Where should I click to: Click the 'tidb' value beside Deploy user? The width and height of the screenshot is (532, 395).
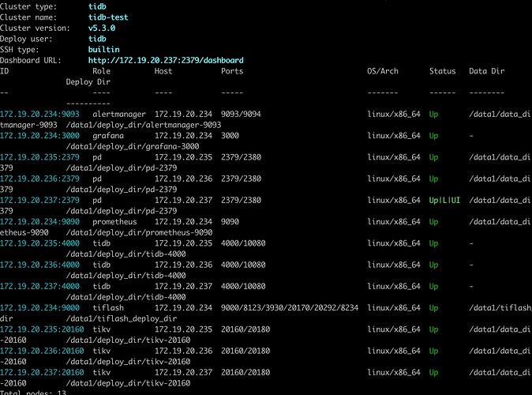pyautogui.click(x=97, y=39)
